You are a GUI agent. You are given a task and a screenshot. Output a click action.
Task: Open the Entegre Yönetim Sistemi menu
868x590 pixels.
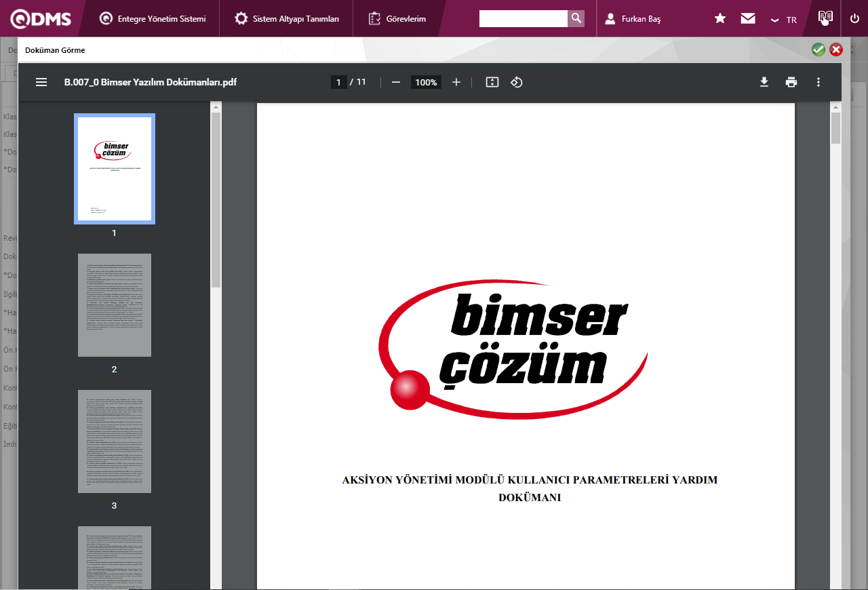click(x=153, y=19)
